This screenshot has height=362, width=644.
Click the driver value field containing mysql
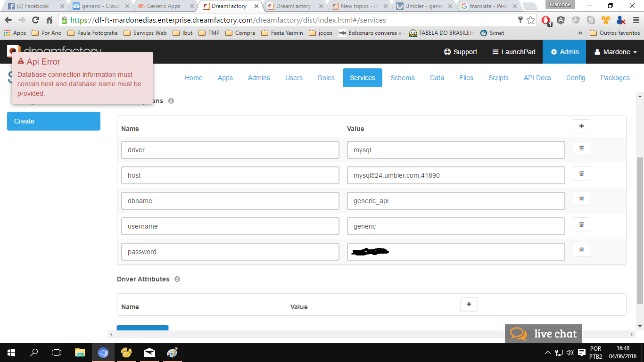point(456,150)
